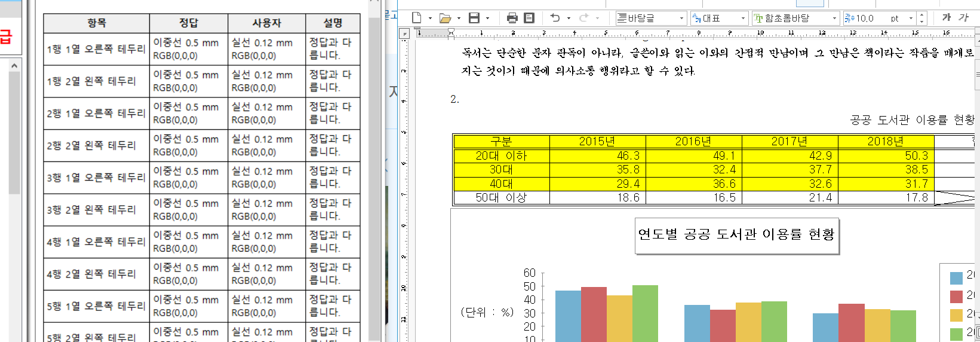Toggle italic text formatting
The width and height of the screenshot is (980, 342).
[x=963, y=18]
